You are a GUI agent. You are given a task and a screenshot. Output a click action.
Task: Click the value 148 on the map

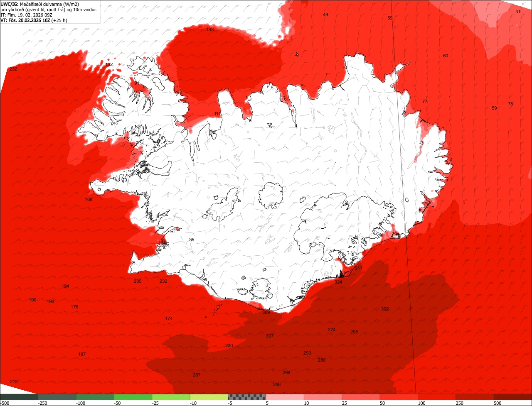click(x=210, y=29)
